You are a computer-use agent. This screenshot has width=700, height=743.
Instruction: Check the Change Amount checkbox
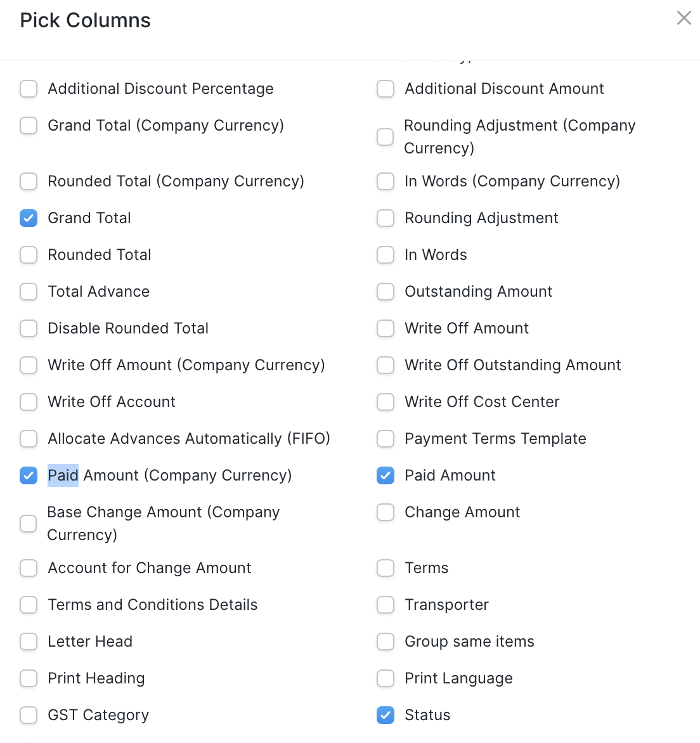point(386,512)
